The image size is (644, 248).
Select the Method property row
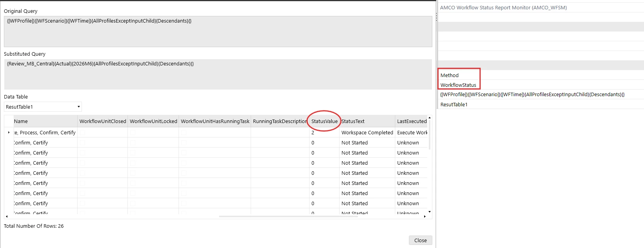(x=541, y=75)
